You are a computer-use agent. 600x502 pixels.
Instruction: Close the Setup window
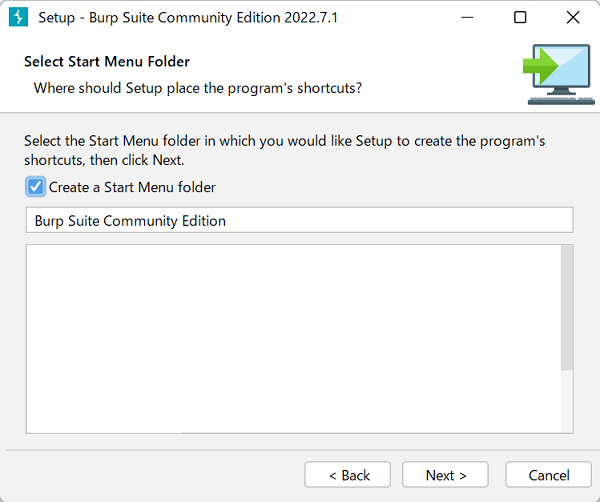coord(573,18)
